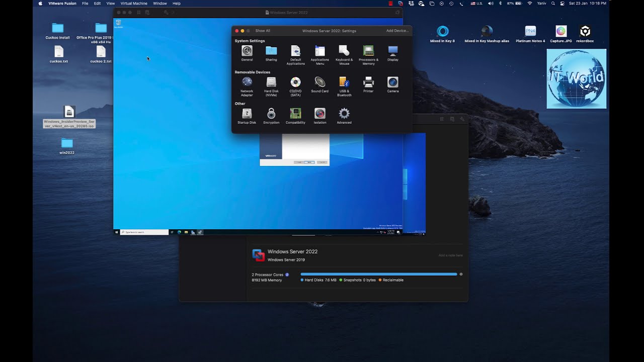
Task: Open Startup Disk settings
Action: (x=247, y=113)
